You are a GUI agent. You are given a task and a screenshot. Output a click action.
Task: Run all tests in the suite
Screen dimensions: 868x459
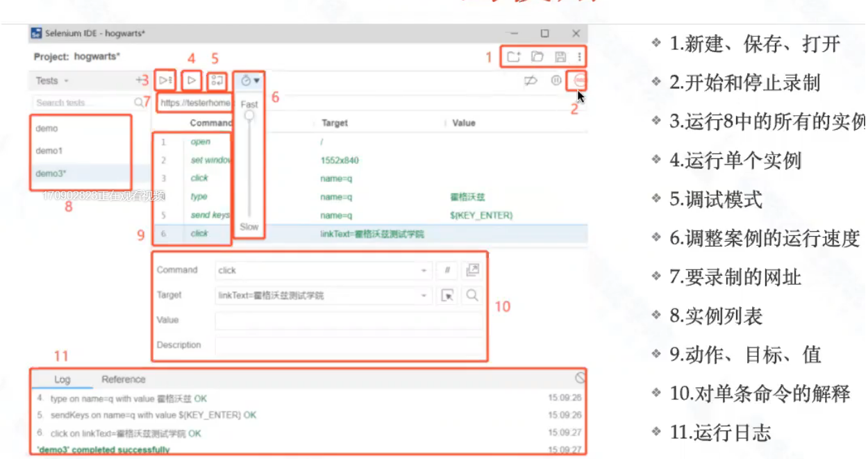click(165, 81)
